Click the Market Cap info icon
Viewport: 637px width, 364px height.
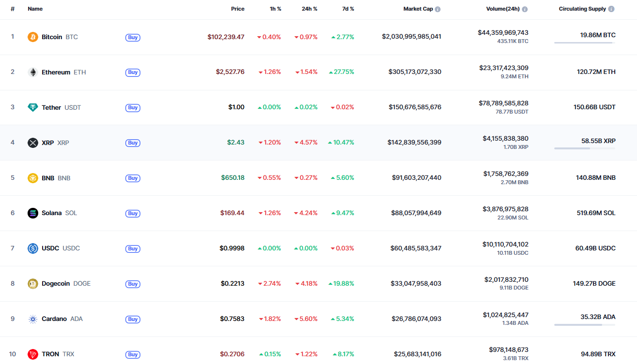pos(438,9)
